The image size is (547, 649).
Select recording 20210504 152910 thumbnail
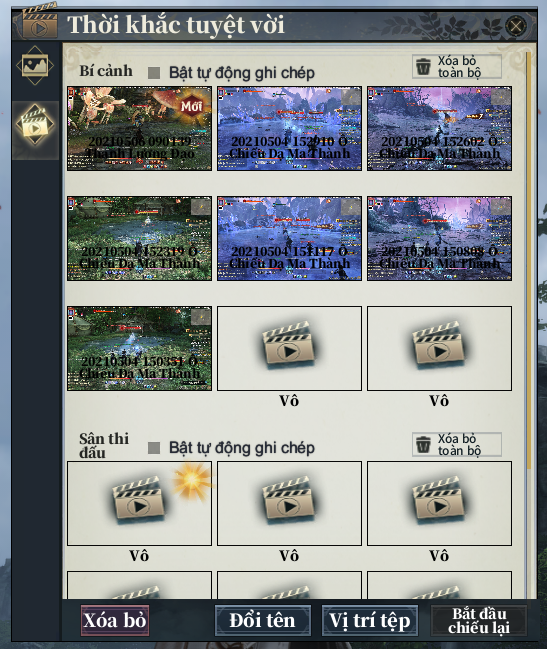click(289, 128)
